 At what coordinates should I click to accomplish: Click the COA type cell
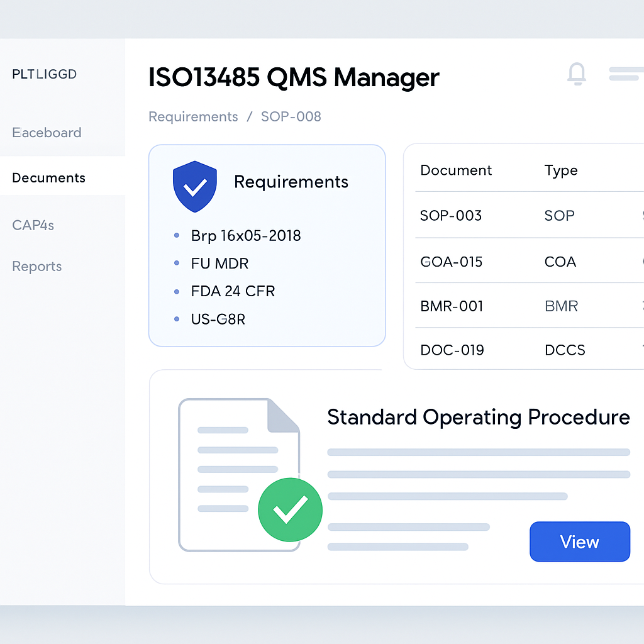tap(560, 262)
